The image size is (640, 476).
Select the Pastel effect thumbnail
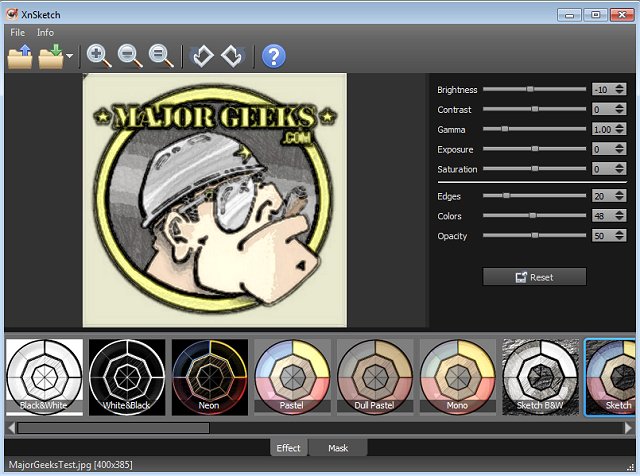(292, 377)
